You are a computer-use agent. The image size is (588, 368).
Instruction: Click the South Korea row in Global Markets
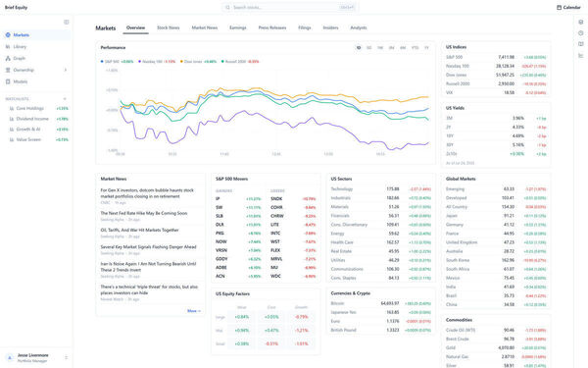tap(496, 260)
